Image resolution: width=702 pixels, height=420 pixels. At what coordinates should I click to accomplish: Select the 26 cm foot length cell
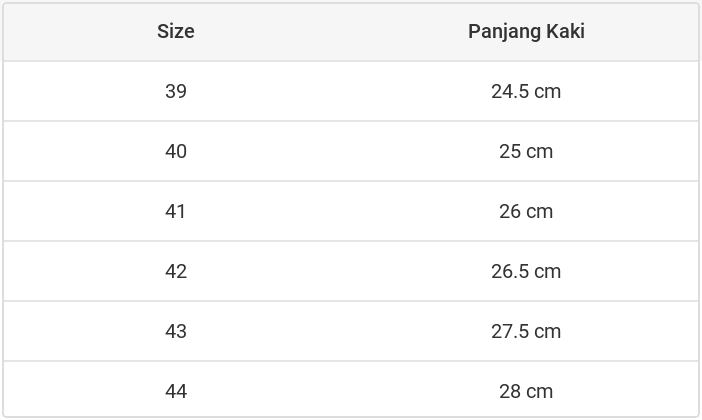[x=526, y=211]
